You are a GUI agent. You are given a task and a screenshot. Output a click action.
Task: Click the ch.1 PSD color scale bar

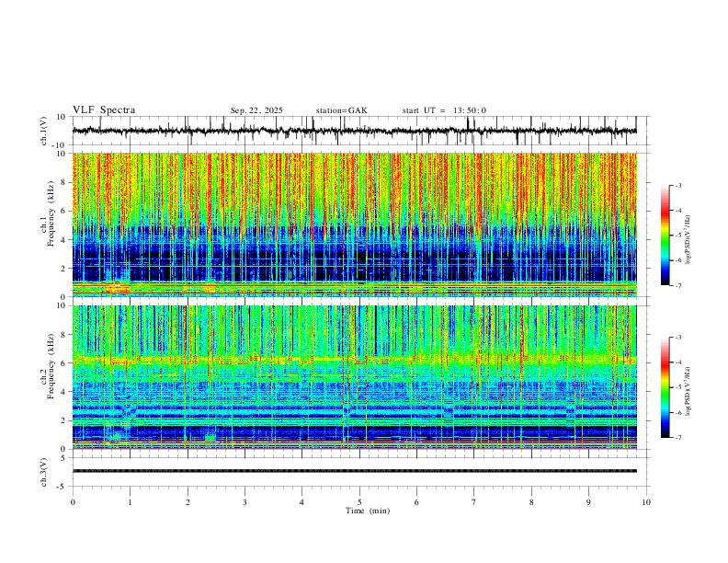[x=665, y=236]
